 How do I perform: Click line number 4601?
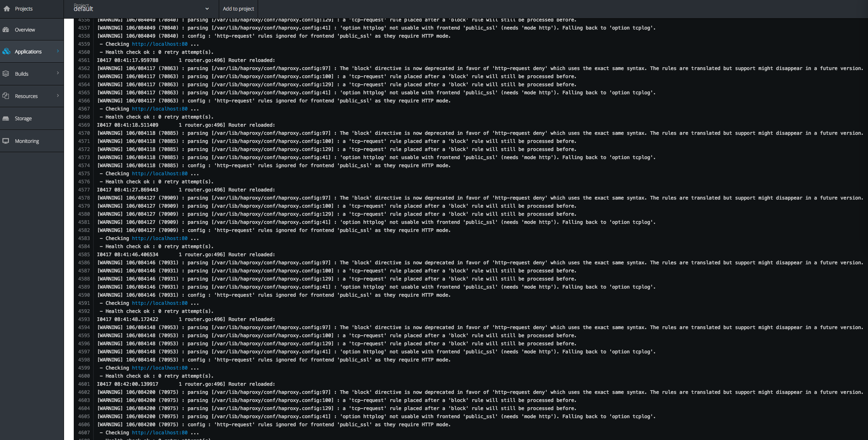(84, 384)
